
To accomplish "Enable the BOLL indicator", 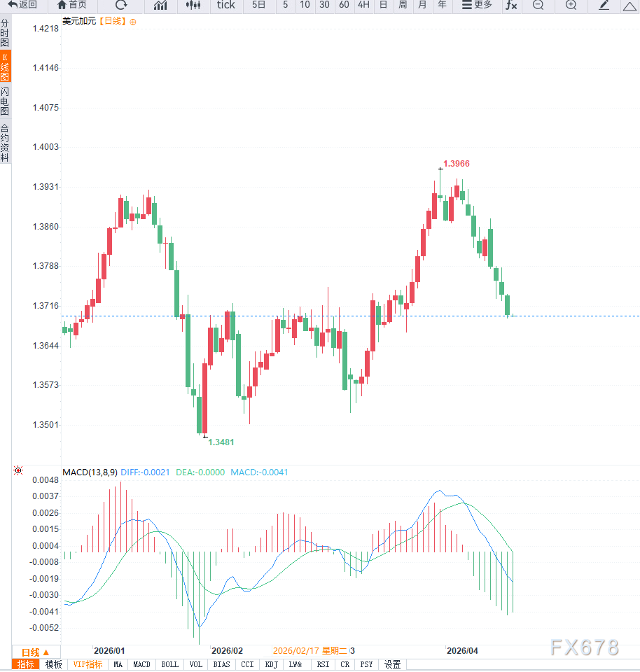I will [169, 664].
